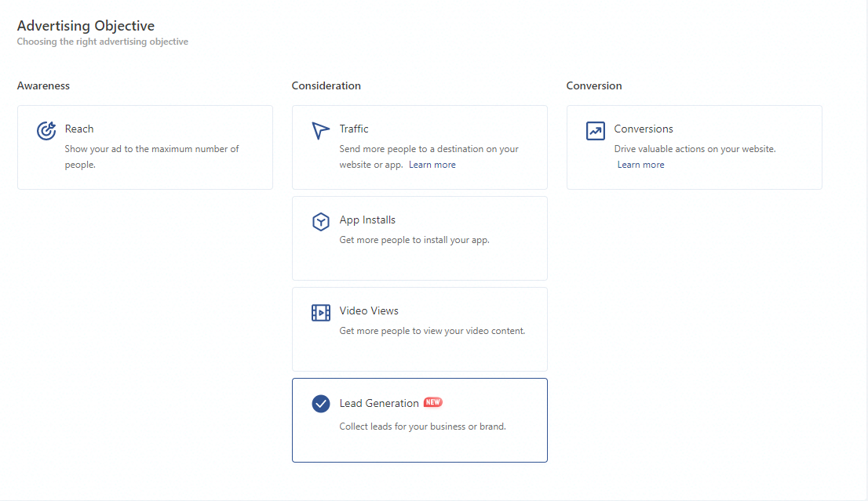Click the Lead Generation checkmark icon
The height and width of the screenshot is (501, 868).
coord(320,404)
